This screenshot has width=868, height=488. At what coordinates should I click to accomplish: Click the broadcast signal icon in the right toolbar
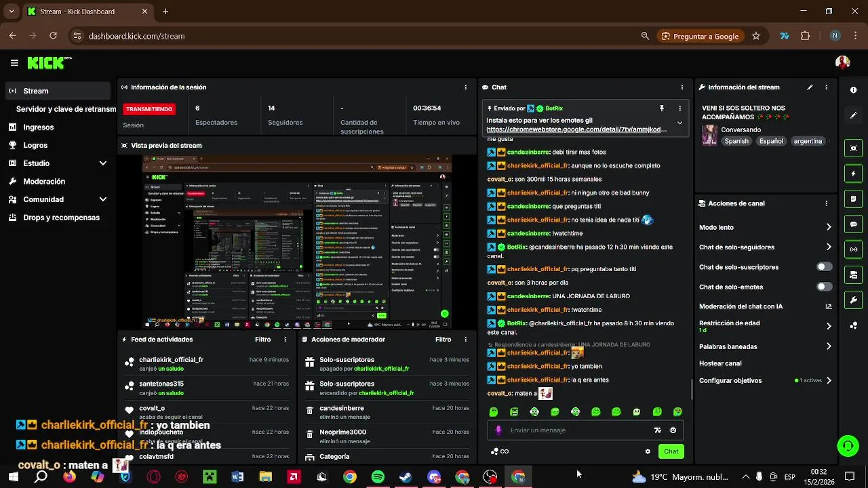point(853,249)
